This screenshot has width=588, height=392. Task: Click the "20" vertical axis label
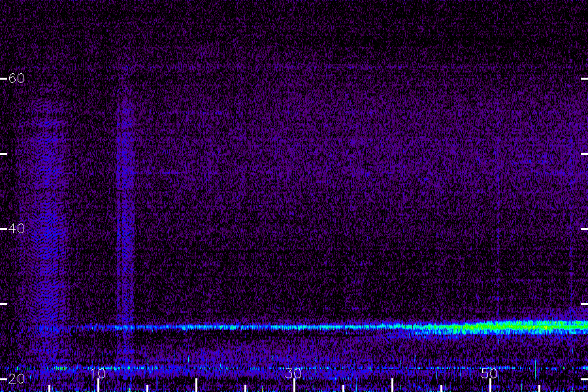point(16,379)
